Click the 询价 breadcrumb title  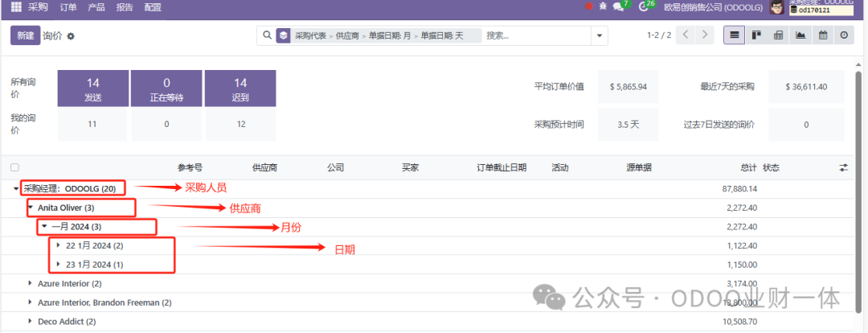point(52,35)
